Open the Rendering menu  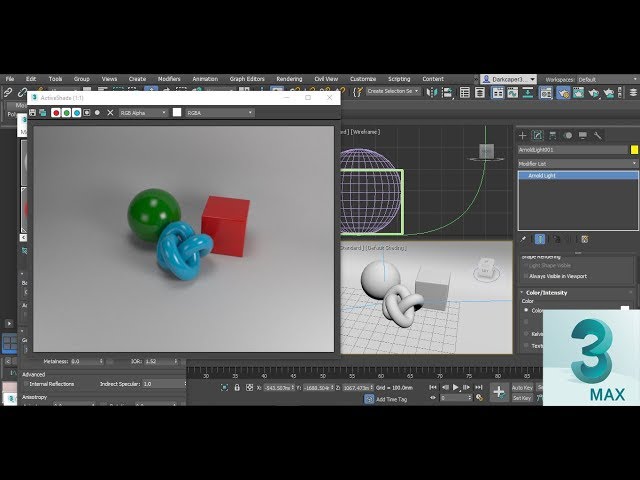click(289, 79)
